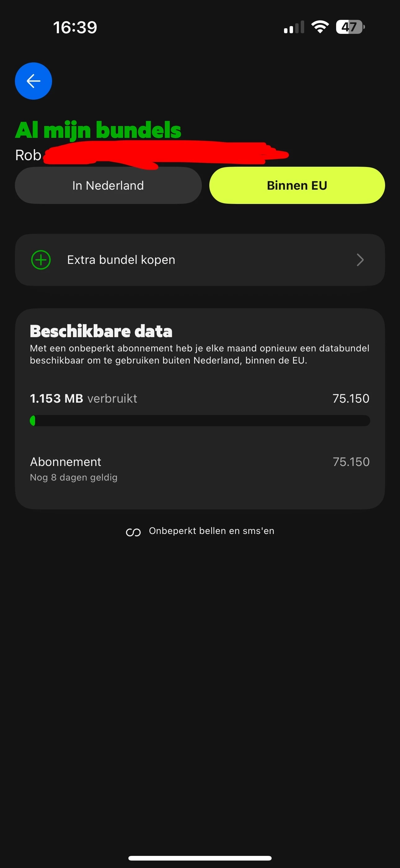This screenshot has width=400, height=868.
Task: Tap the Beschikbare data title
Action: 101,331
